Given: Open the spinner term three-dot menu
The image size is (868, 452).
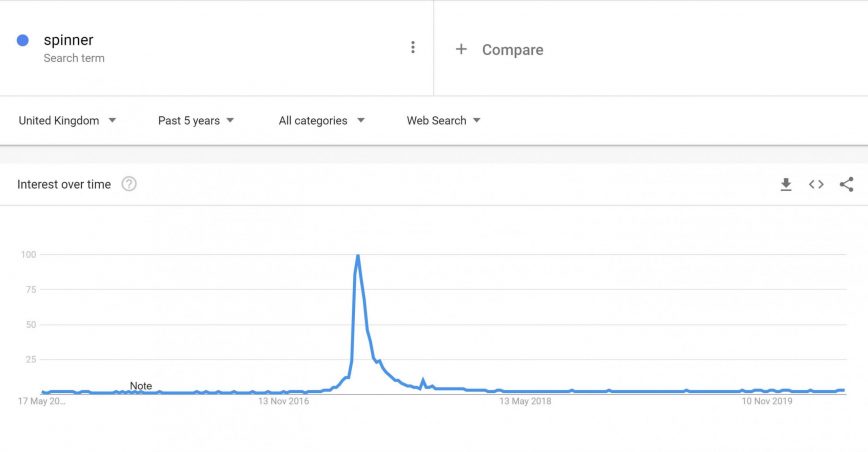Looking at the screenshot, I should 412,47.
